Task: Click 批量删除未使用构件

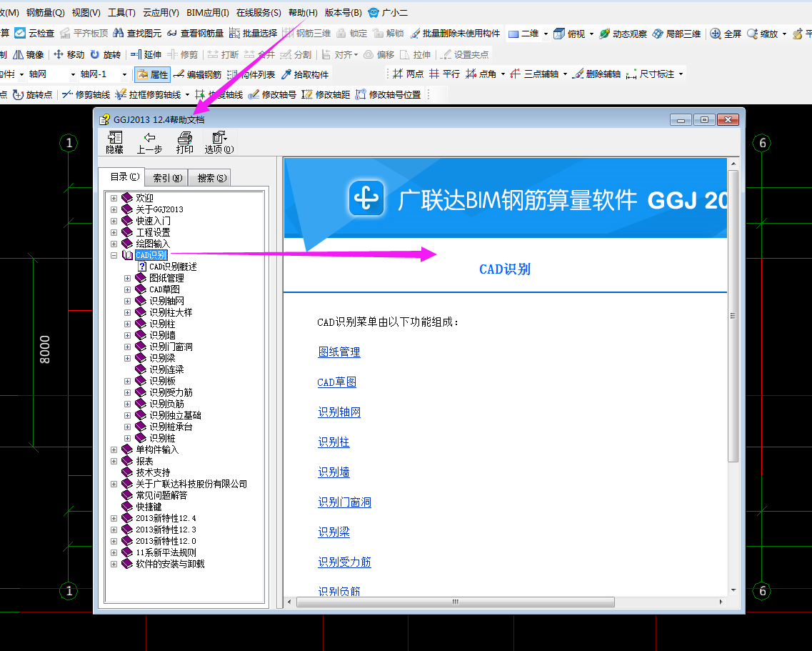Action: click(455, 34)
